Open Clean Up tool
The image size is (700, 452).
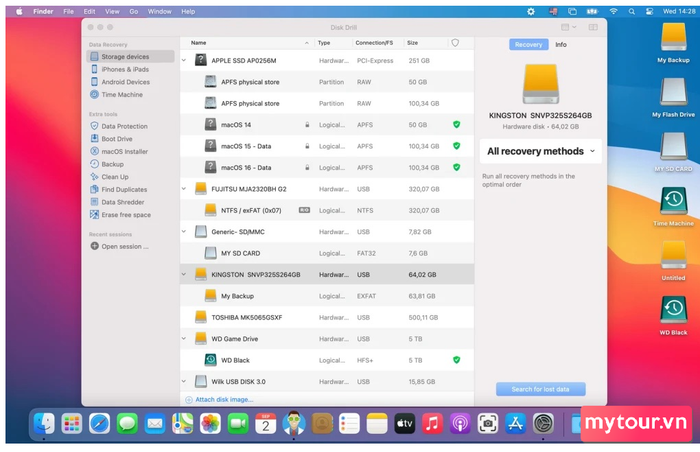click(x=115, y=177)
